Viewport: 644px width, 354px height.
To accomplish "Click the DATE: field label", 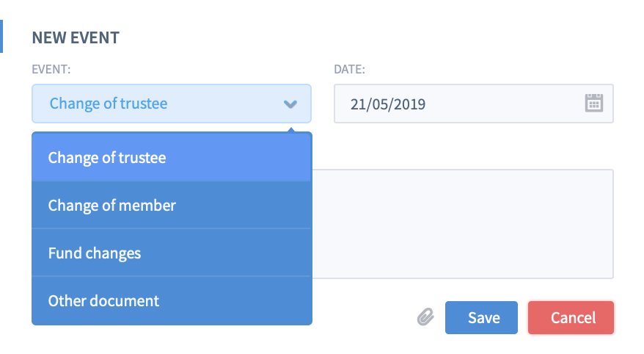I will [x=350, y=69].
